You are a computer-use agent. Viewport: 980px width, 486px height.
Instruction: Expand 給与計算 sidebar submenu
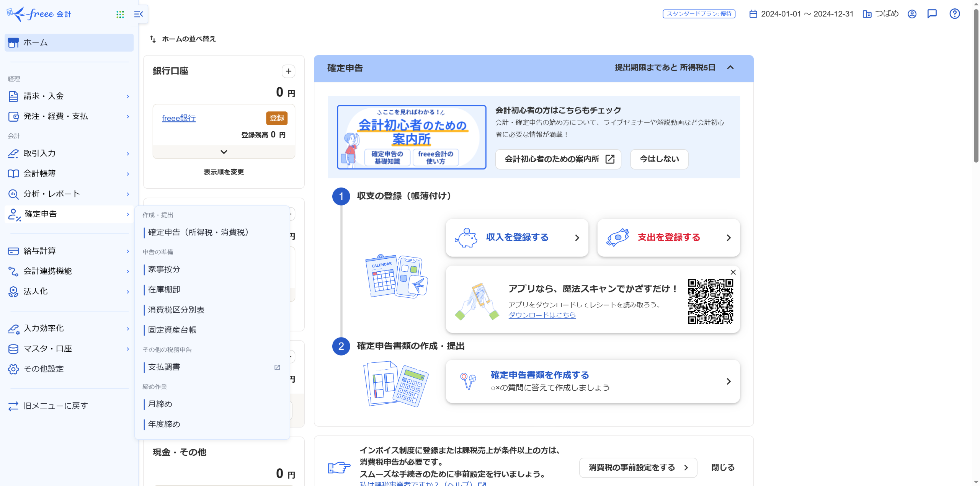[69, 251]
